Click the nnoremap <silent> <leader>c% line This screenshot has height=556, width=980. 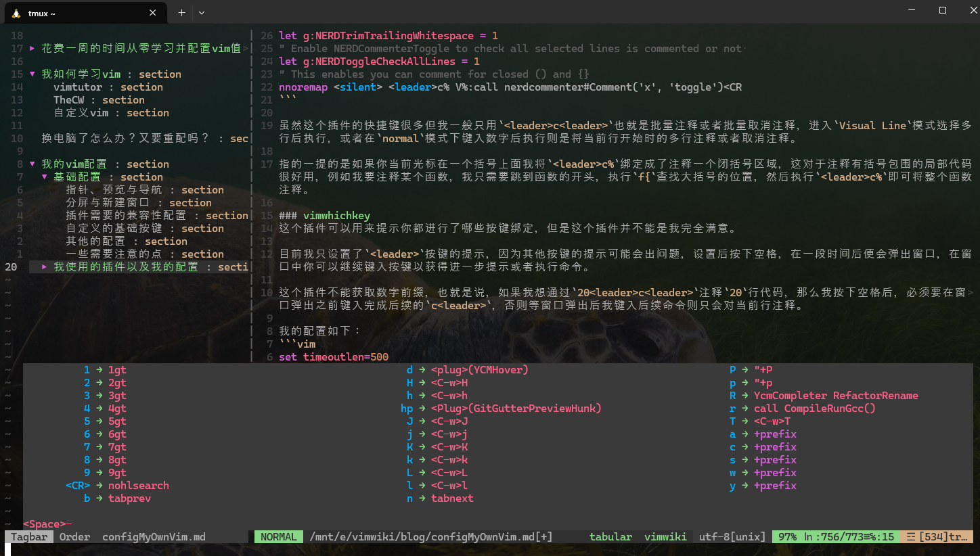coord(510,87)
